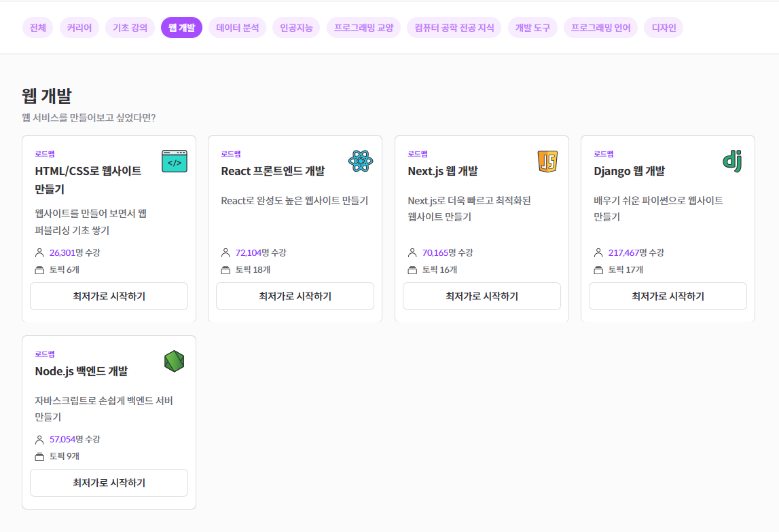Click the stack icon beside 토픽 18개
The height and width of the screenshot is (532, 779).
225,270
